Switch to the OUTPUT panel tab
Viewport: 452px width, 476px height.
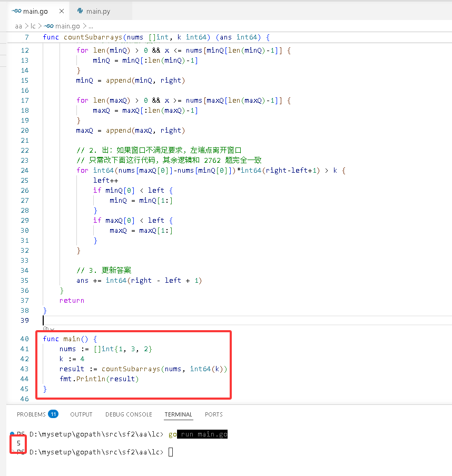click(x=81, y=414)
